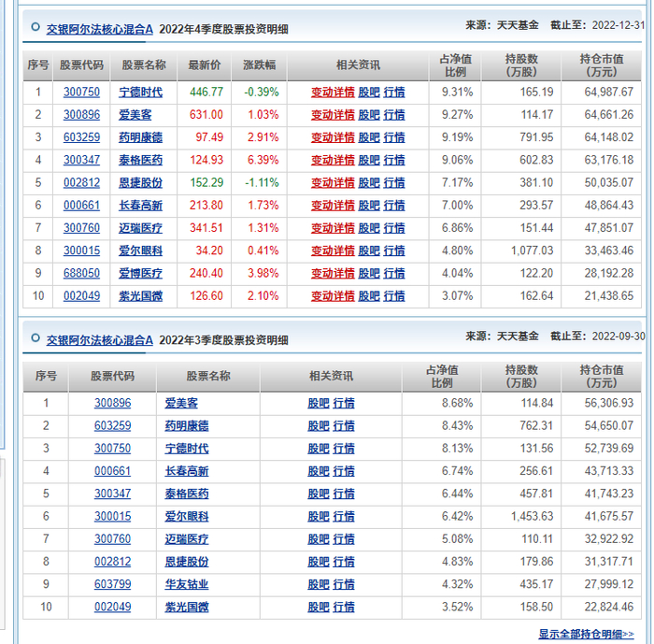Click stock code 300347 in Q4 table
Image resolution: width=654 pixels, height=644 pixels.
81,160
